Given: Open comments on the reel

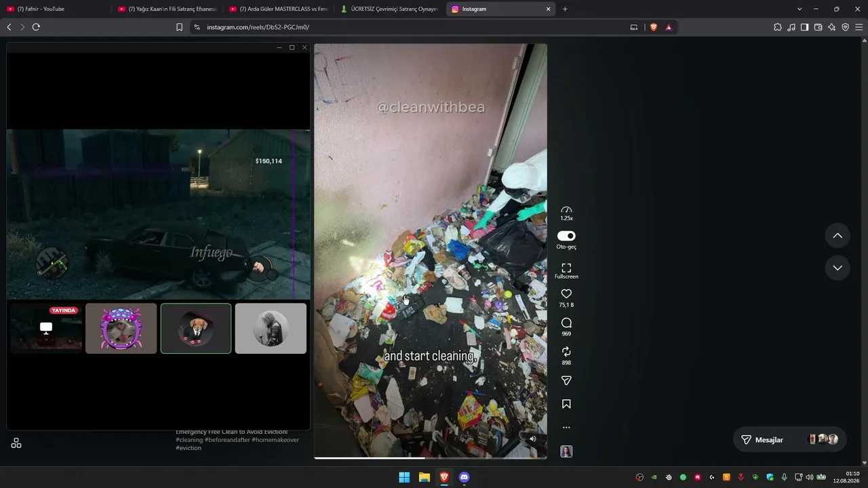Looking at the screenshot, I should pyautogui.click(x=566, y=323).
